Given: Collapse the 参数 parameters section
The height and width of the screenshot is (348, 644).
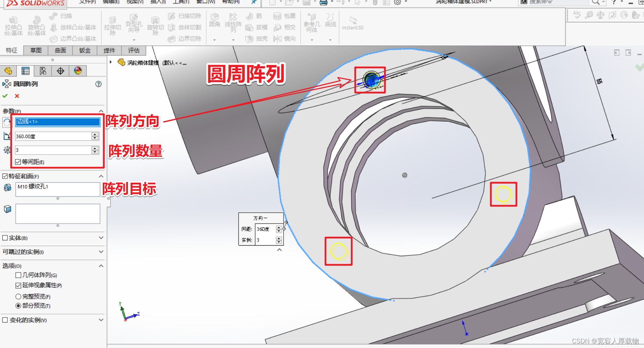Looking at the screenshot, I should [101, 111].
